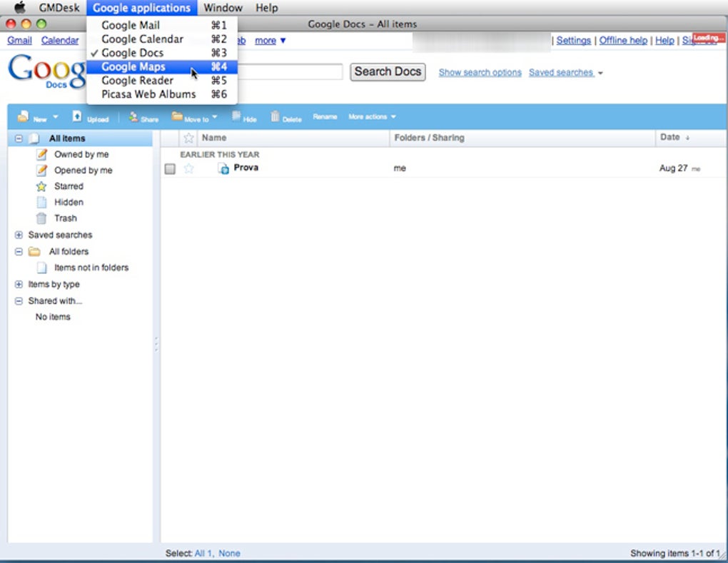Open the more dropdown in top navigation
Viewport: 728px width, 563px height.
click(x=271, y=41)
